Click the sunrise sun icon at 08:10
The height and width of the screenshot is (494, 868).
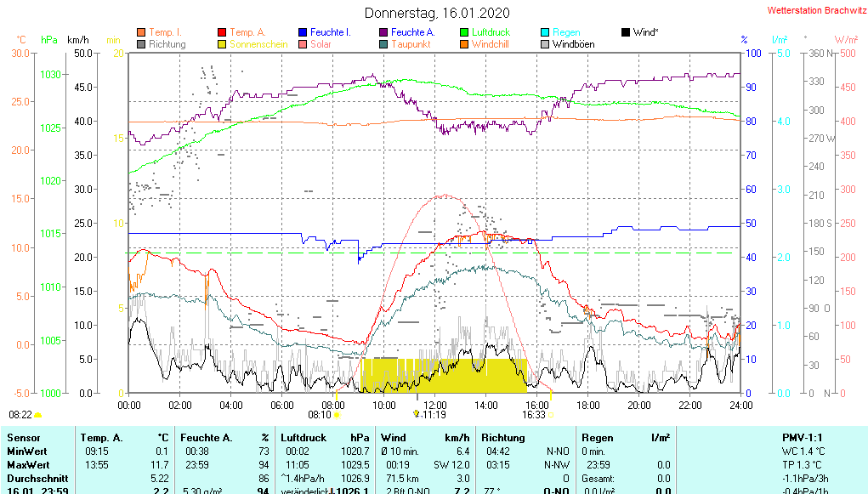pyautogui.click(x=338, y=415)
